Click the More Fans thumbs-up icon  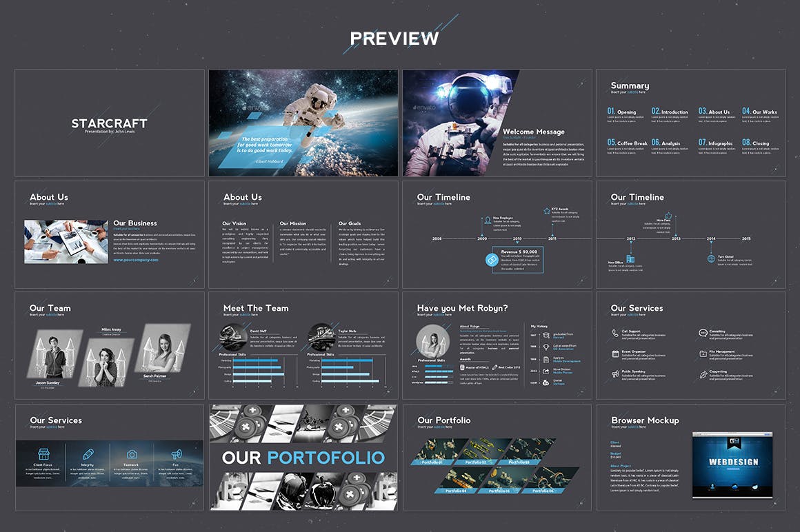click(x=668, y=216)
